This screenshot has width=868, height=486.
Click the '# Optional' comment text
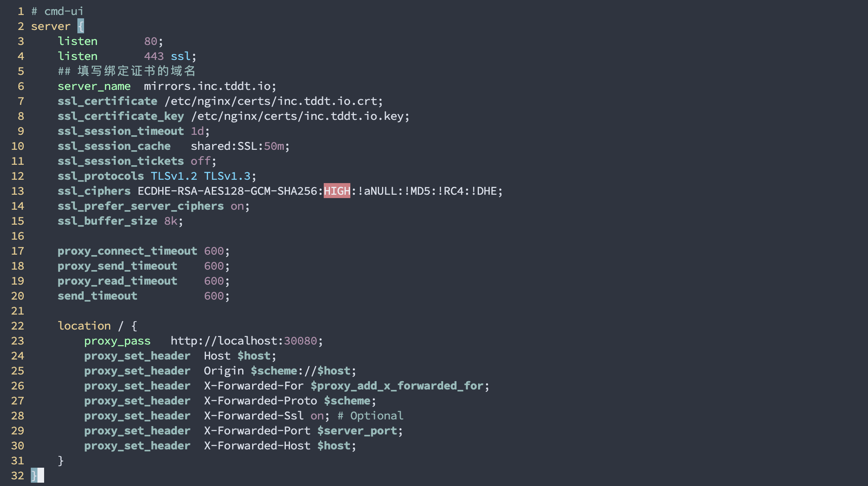pyautogui.click(x=370, y=416)
